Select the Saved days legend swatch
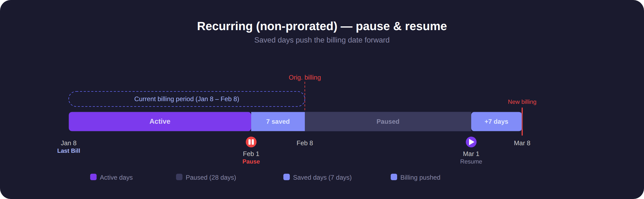Screen dimensions: 644x199 point(287,177)
